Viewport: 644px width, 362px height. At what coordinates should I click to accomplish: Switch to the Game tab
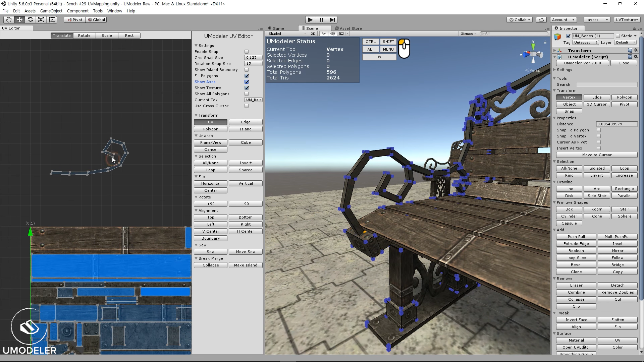coord(276,28)
